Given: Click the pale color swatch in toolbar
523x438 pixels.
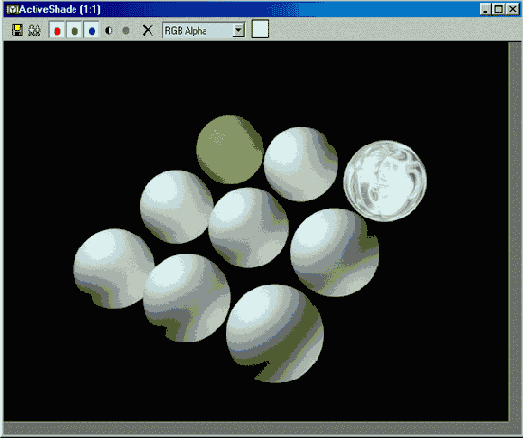Looking at the screenshot, I should (x=260, y=29).
